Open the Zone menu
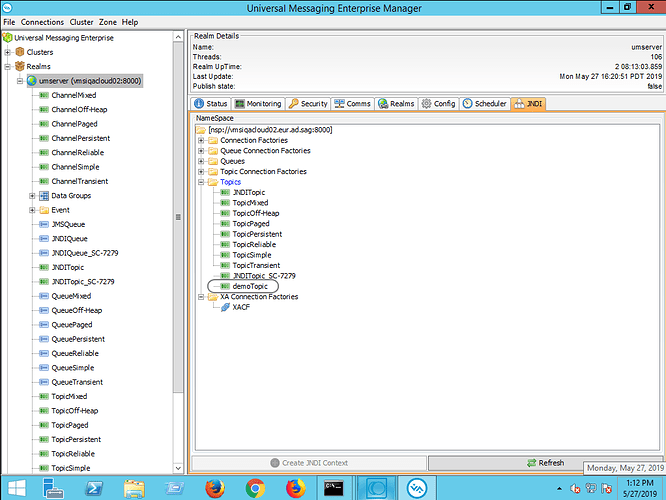 click(x=107, y=22)
